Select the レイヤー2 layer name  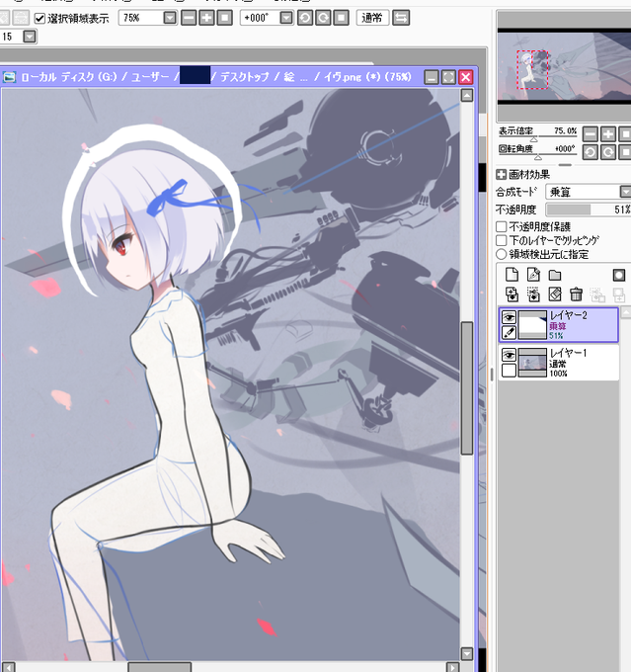coord(569,315)
